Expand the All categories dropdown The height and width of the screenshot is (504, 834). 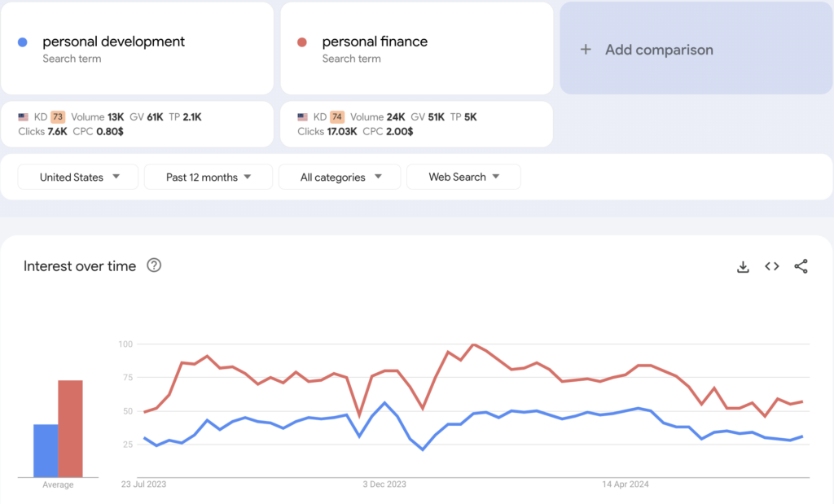click(x=340, y=176)
